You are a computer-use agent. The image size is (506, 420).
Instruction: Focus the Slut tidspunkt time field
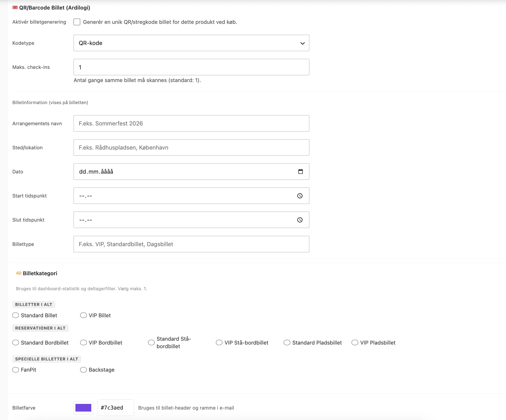point(191,220)
